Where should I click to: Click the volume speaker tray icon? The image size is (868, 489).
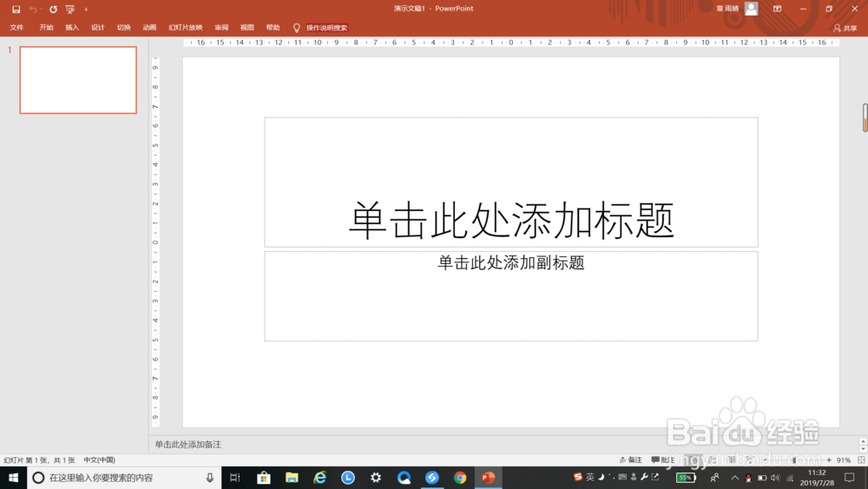(x=775, y=478)
